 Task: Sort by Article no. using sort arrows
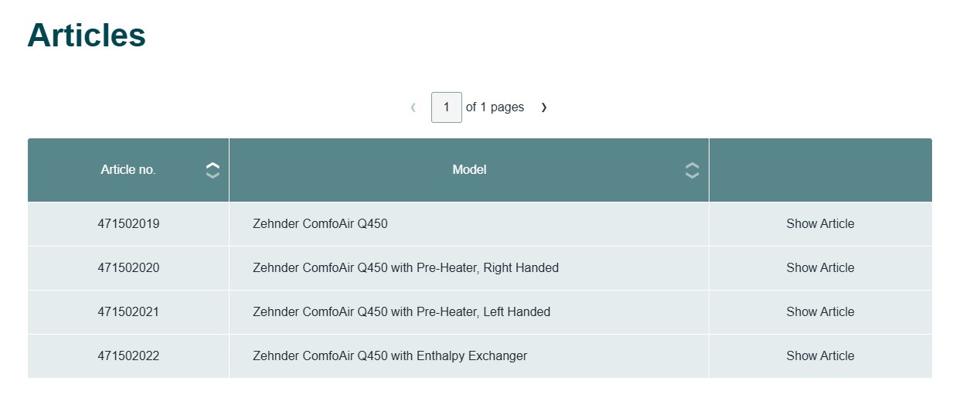[x=213, y=170]
